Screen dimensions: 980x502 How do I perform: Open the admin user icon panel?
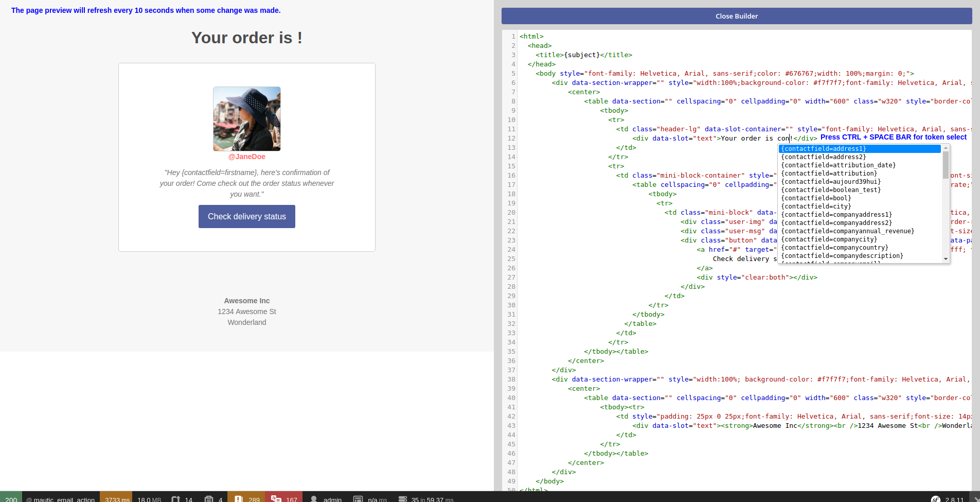tap(325, 497)
